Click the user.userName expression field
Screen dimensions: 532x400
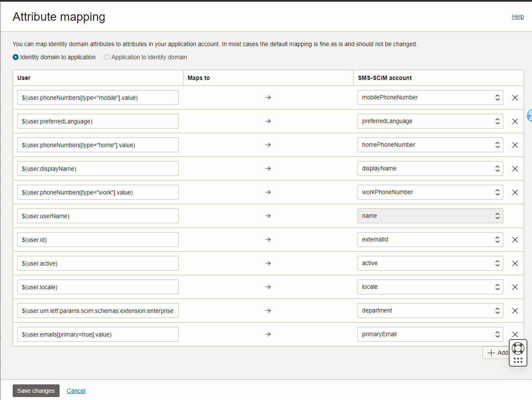tap(98, 216)
